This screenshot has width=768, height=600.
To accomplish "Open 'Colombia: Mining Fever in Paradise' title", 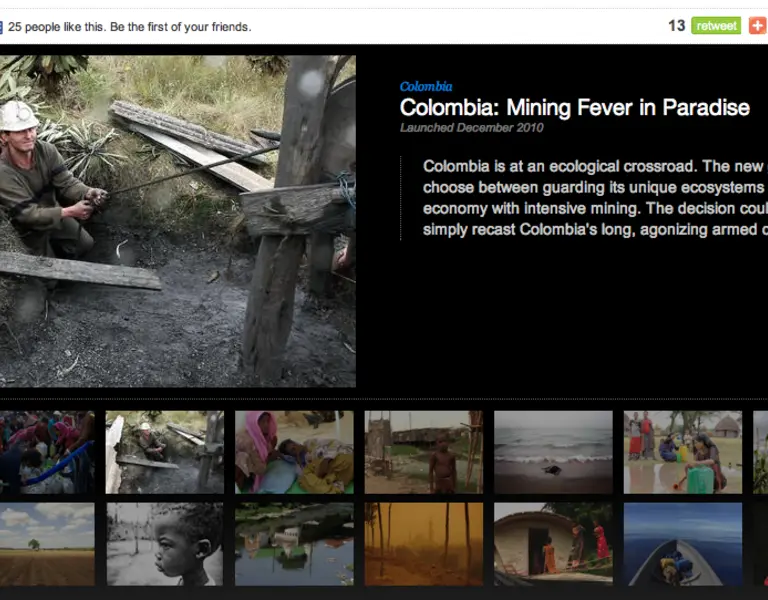I will pyautogui.click(x=575, y=107).
